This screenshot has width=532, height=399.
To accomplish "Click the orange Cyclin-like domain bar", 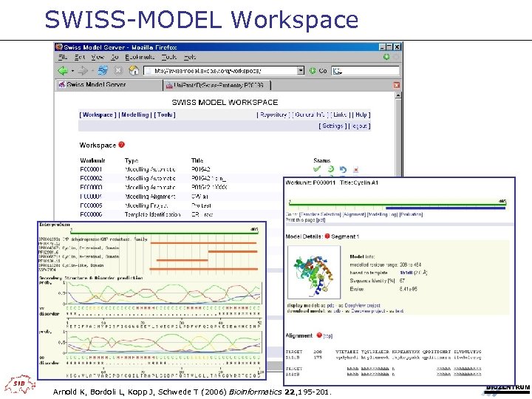I will pos(204,269).
